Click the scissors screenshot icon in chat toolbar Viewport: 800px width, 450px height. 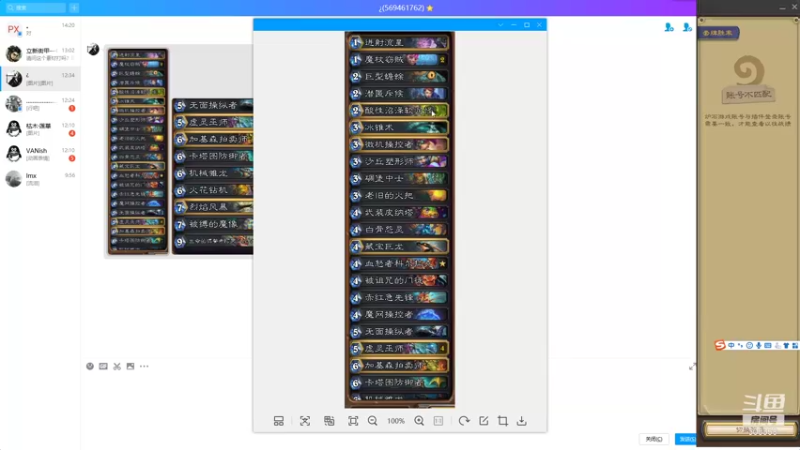117,366
